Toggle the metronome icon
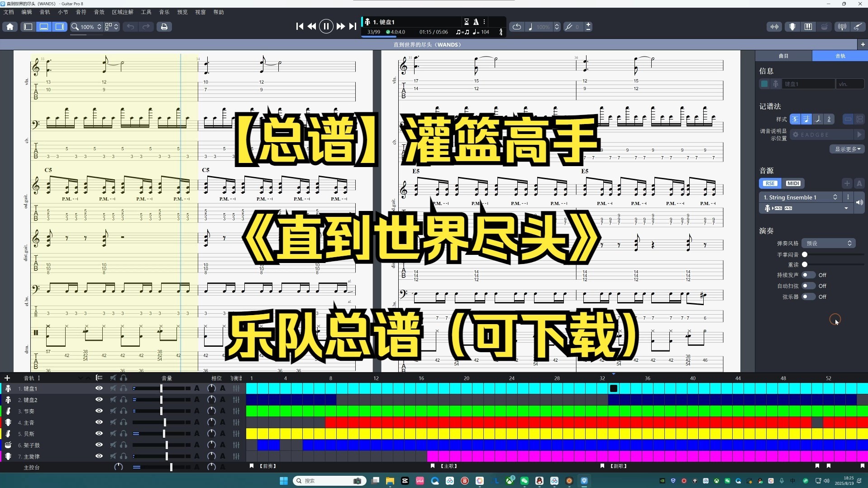 pyautogui.click(x=476, y=22)
